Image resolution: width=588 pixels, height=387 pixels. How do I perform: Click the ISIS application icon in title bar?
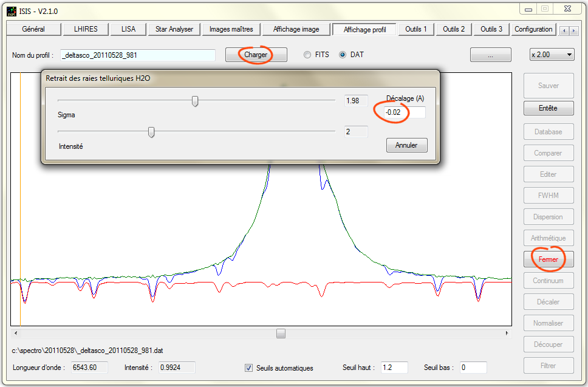click(12, 11)
